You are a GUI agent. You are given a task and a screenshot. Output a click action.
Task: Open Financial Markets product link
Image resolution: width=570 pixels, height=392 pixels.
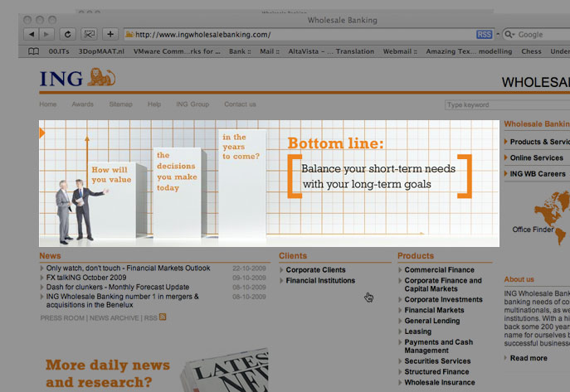point(434,310)
